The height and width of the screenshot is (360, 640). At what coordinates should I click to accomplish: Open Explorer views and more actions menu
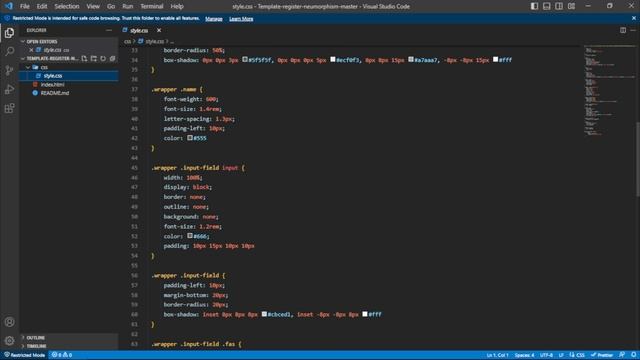tap(109, 30)
